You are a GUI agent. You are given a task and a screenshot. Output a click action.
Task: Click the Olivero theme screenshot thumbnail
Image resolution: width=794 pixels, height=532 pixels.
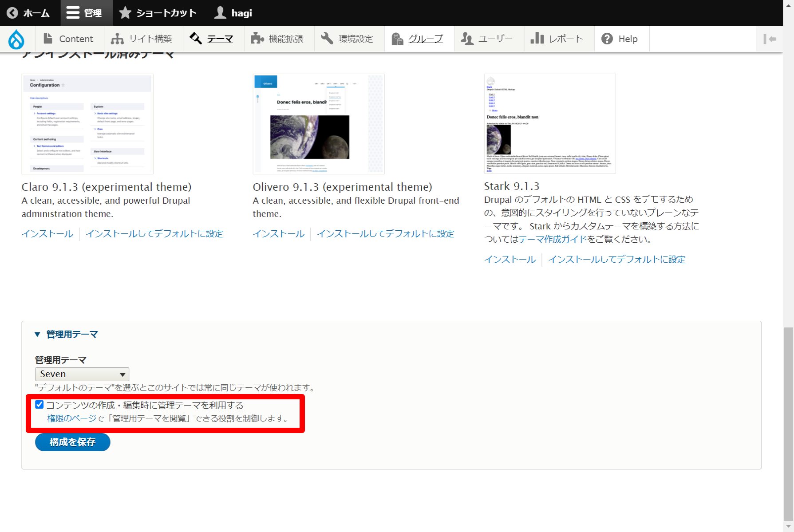pyautogui.click(x=319, y=124)
